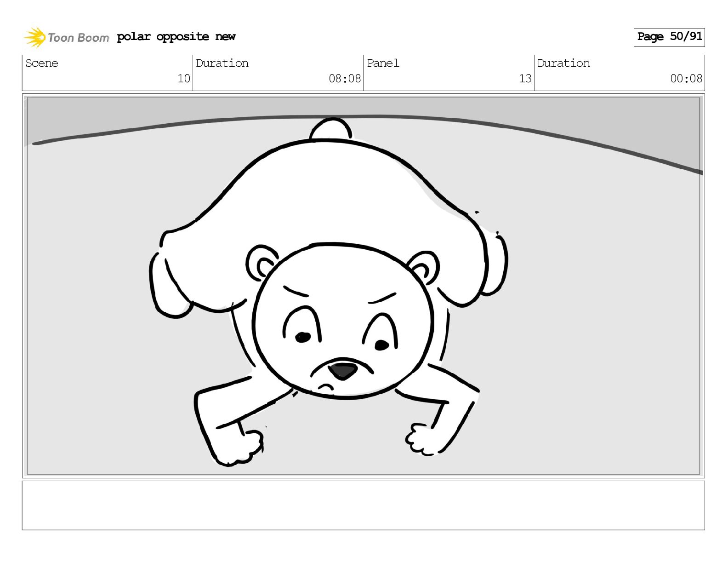Click the panel duration value 00:08
The image size is (728, 563).
tap(686, 79)
